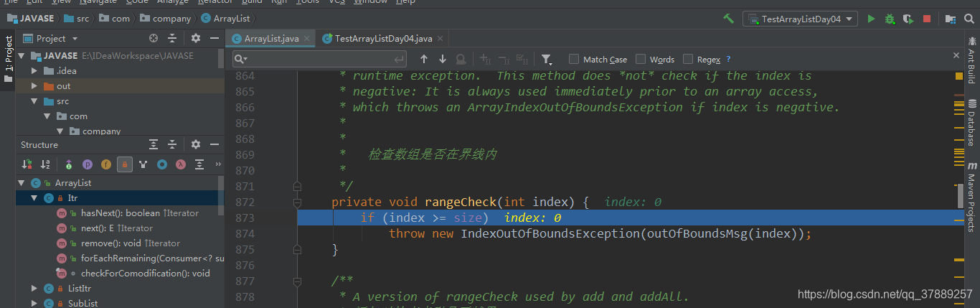
Task: Go to the previous search occurrence arrow
Action: pyautogui.click(x=423, y=59)
